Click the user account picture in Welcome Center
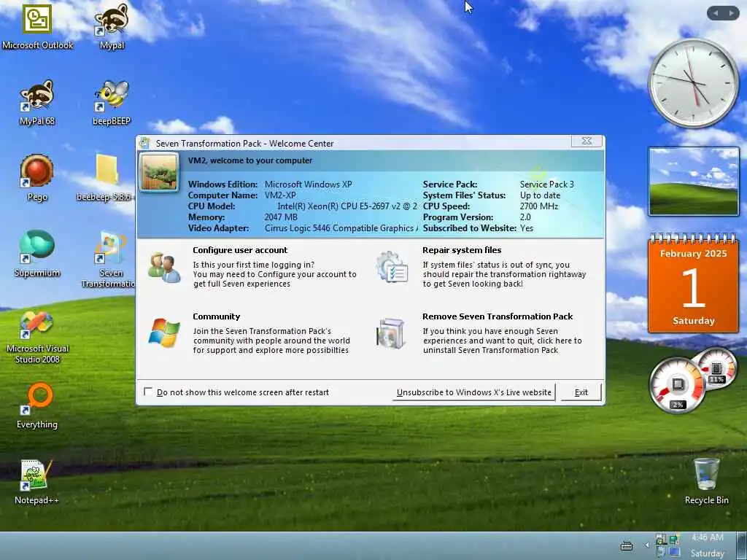This screenshot has height=560, width=747. pyautogui.click(x=159, y=172)
